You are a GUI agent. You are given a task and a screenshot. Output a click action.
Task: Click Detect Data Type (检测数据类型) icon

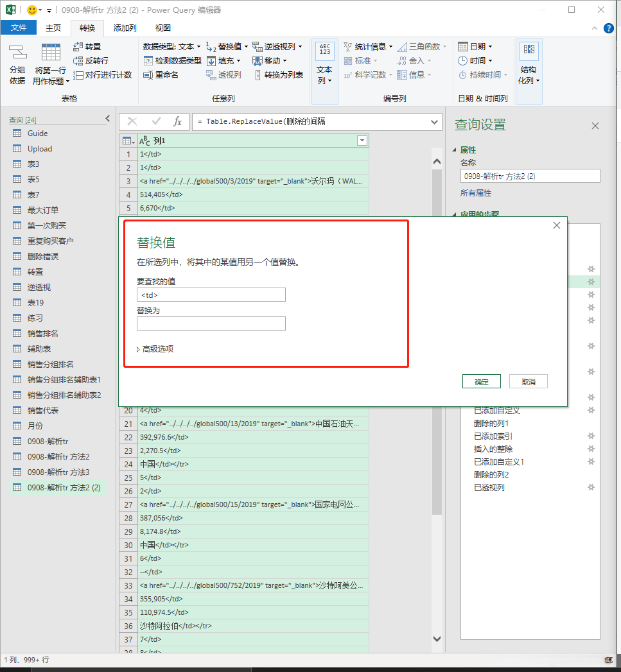tap(148, 61)
